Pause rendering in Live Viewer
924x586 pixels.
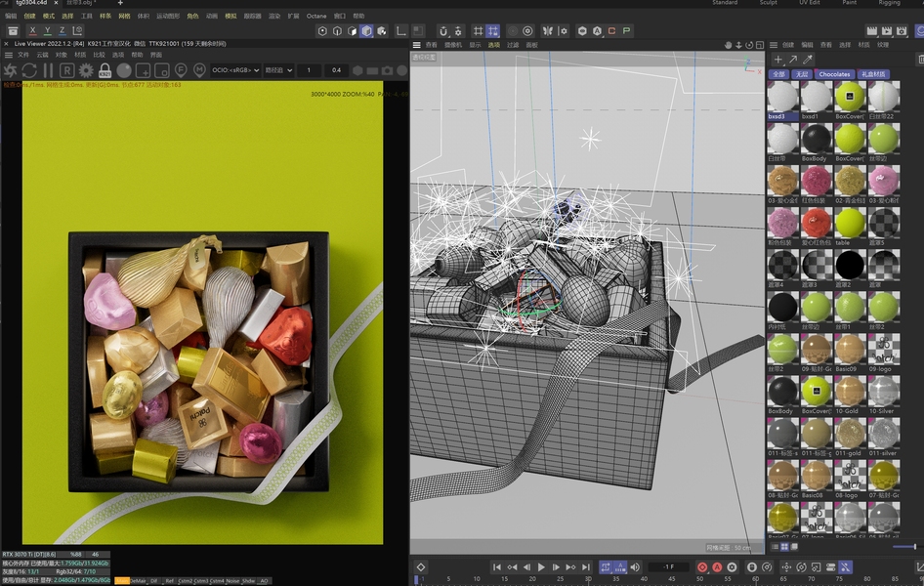pyautogui.click(x=48, y=70)
